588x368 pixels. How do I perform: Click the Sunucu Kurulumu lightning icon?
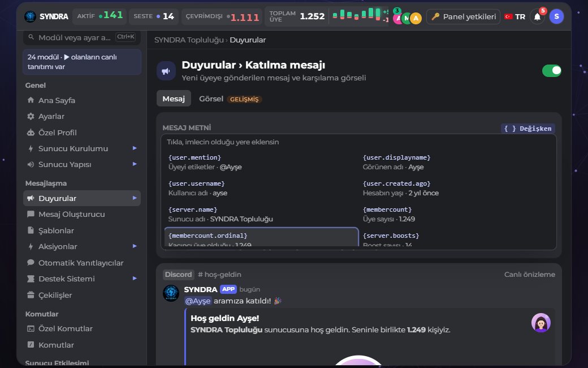31,148
